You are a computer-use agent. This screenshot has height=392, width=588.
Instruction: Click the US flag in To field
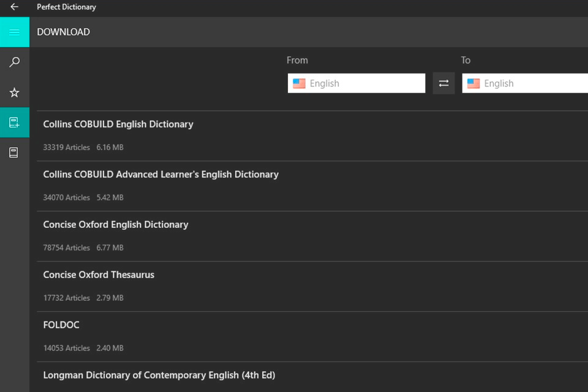473,83
